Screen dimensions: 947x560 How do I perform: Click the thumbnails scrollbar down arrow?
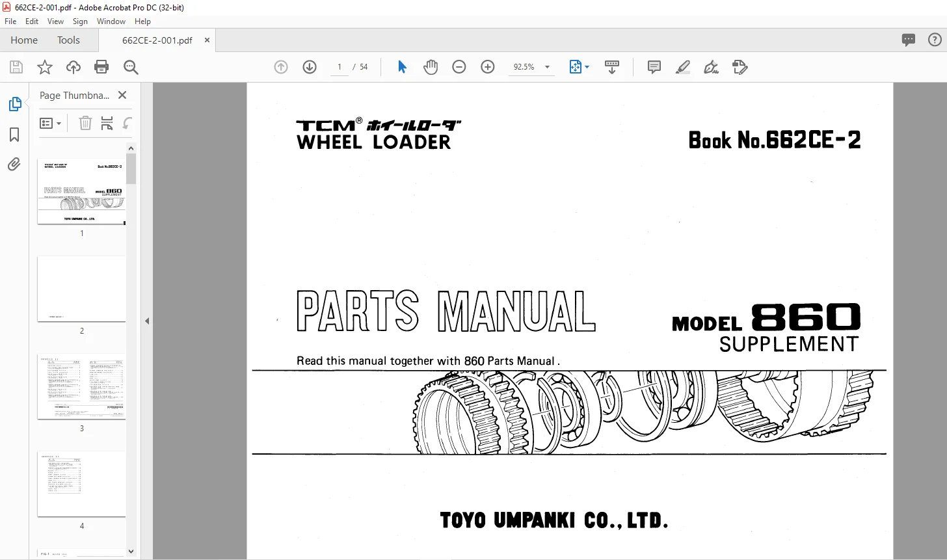[x=131, y=552]
